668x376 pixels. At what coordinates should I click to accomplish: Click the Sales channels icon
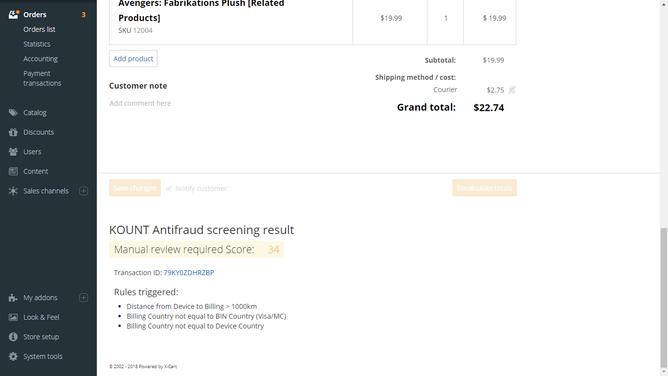click(x=13, y=191)
